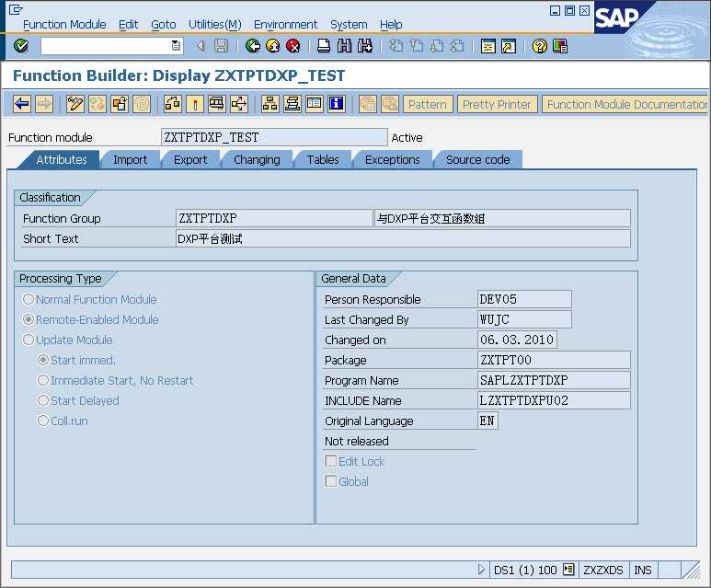Click the grayed-out forward arrow icon
Screen dimensions: 711x588
tap(44, 104)
